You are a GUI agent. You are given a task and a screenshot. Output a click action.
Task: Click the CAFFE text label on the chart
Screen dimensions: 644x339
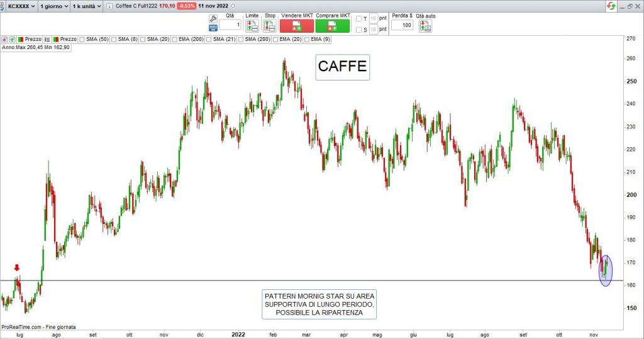click(x=343, y=67)
